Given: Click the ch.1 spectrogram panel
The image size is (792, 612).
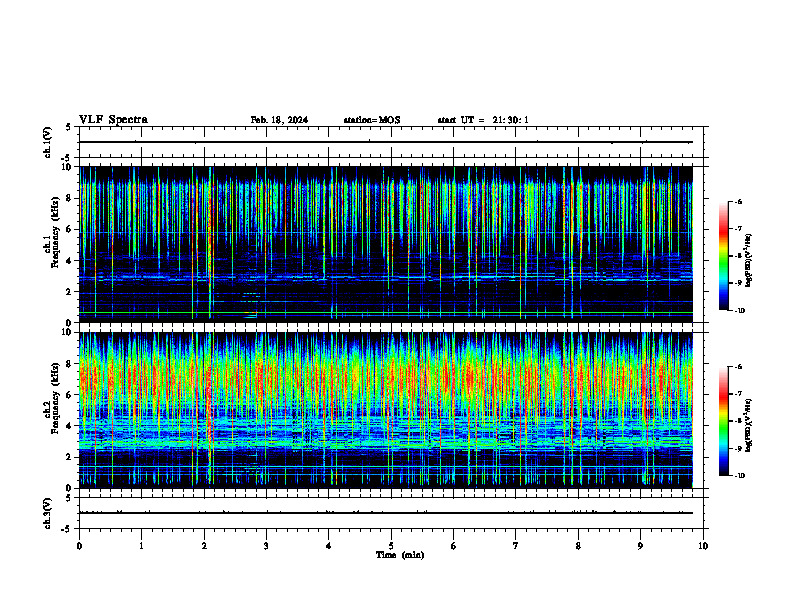Looking at the screenshot, I should point(386,244).
